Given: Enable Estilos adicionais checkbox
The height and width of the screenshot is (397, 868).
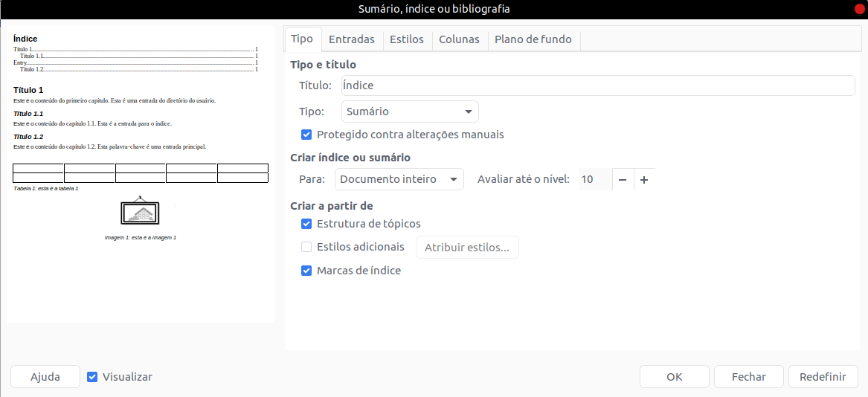Looking at the screenshot, I should coord(306,247).
